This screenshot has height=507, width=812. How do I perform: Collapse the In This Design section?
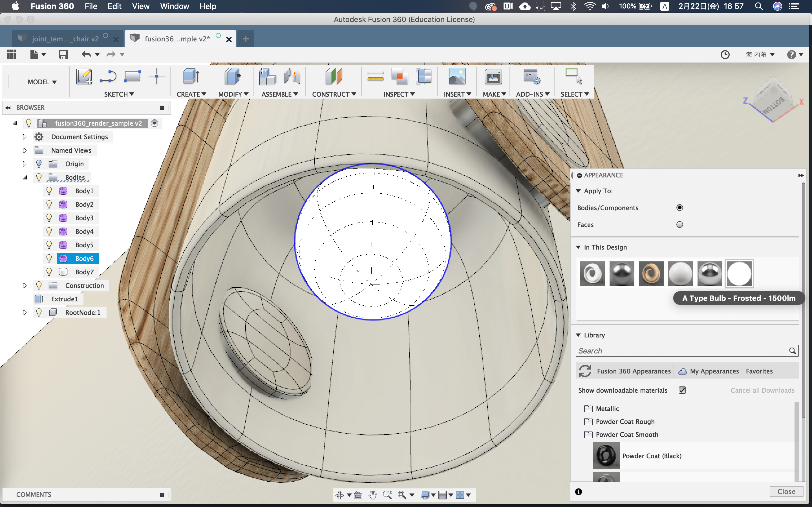[x=578, y=247]
